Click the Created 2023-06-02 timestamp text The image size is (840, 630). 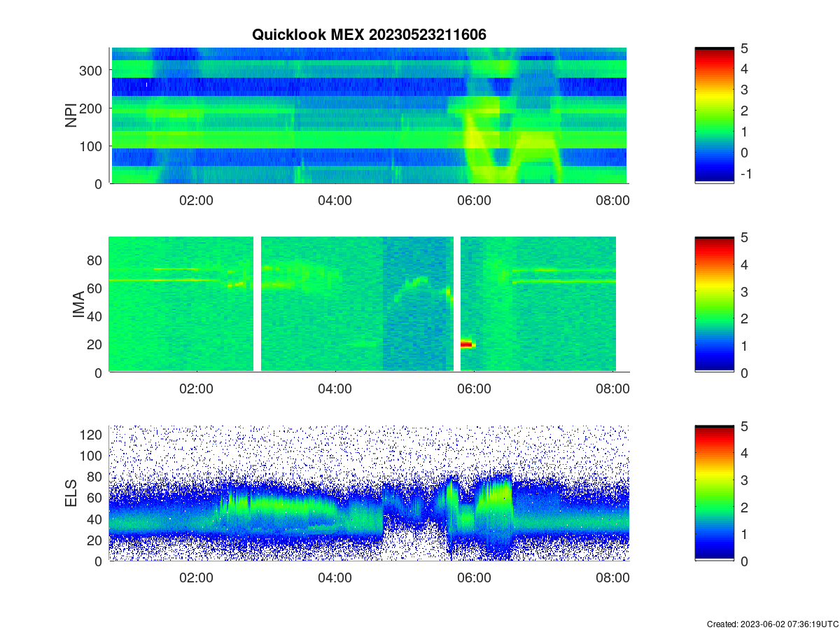pyautogui.click(x=772, y=624)
